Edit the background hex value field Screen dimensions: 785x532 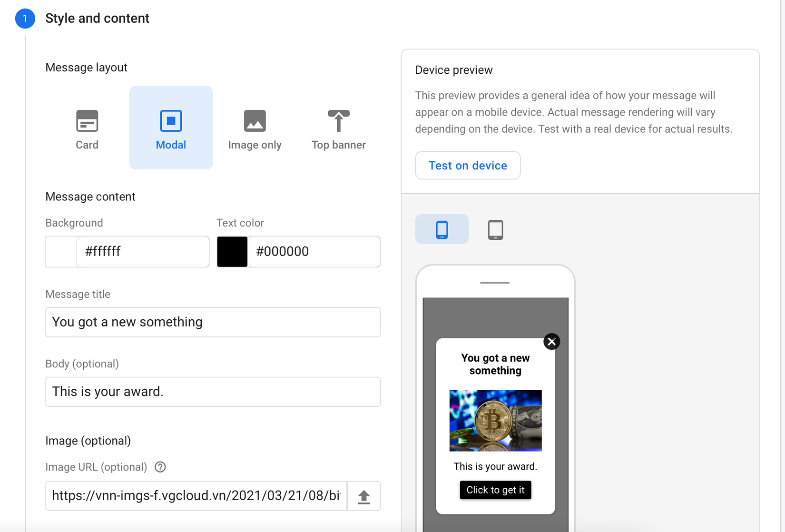[143, 252]
